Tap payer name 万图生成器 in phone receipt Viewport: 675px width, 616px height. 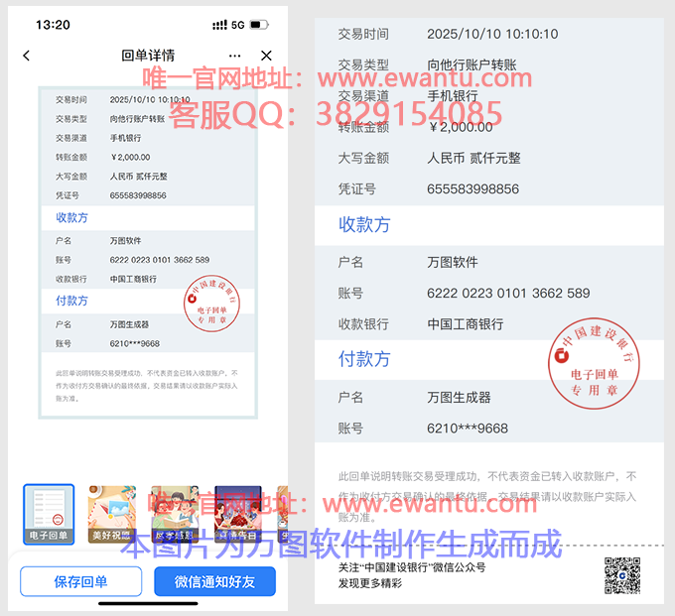tap(129, 324)
